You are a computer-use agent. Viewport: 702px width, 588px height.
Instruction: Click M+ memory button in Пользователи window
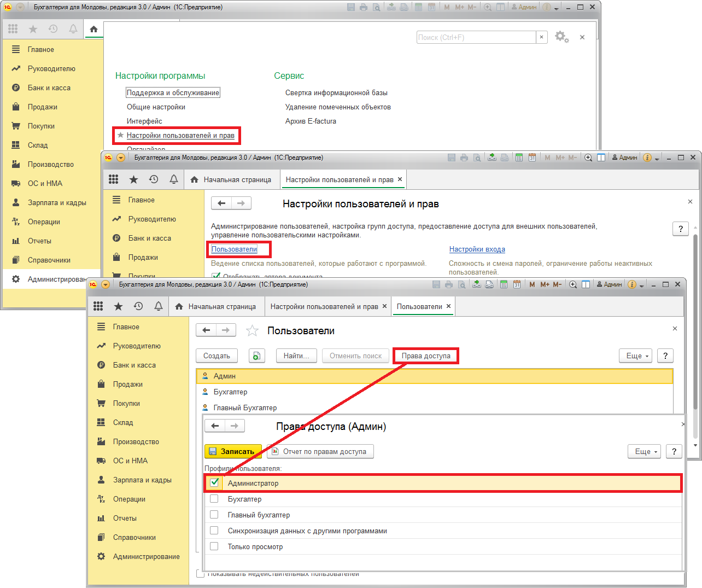[x=545, y=284]
